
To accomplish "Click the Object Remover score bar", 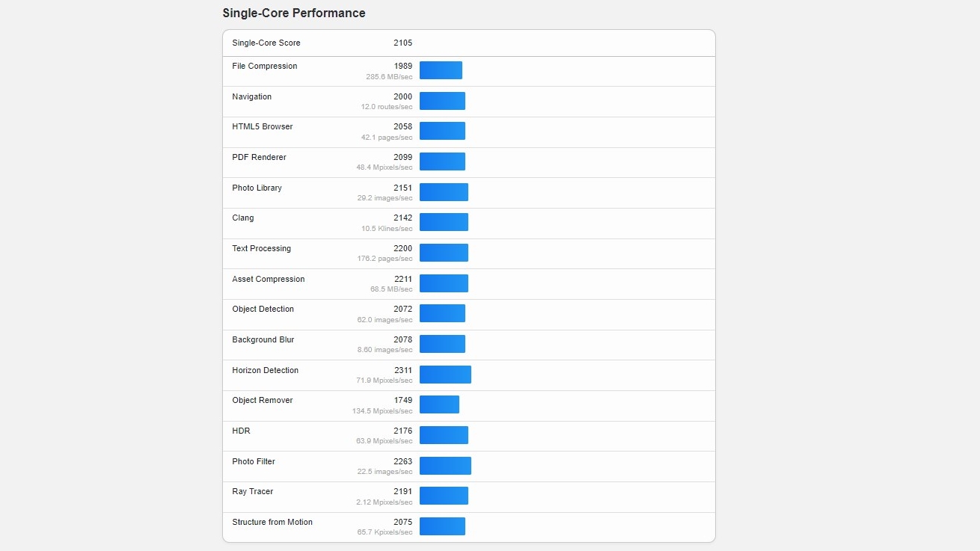I will pos(439,404).
